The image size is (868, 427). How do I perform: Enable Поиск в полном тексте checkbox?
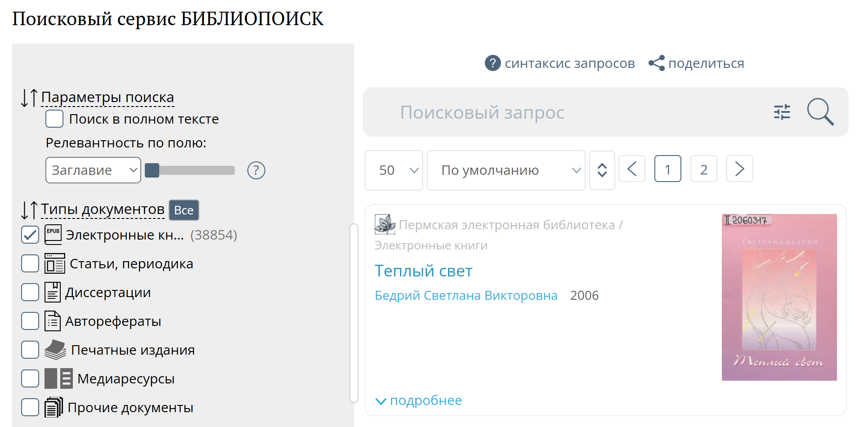pos(54,119)
